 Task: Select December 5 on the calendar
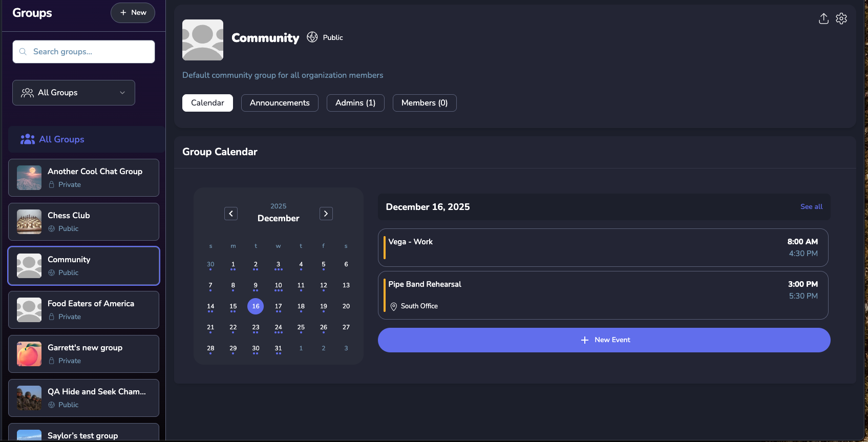[x=324, y=265]
